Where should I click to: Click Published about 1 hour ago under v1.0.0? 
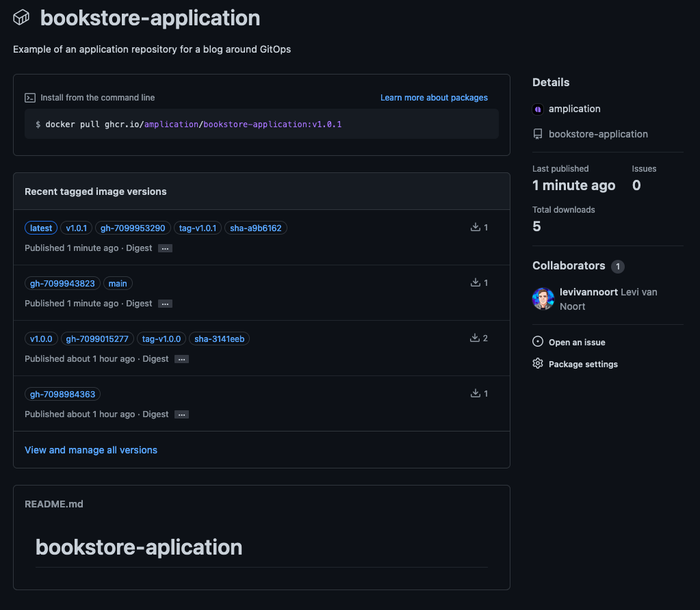[x=80, y=359]
